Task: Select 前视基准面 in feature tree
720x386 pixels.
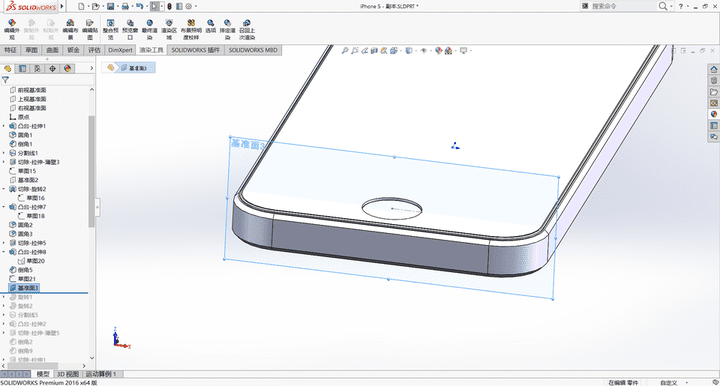Action: (28, 90)
